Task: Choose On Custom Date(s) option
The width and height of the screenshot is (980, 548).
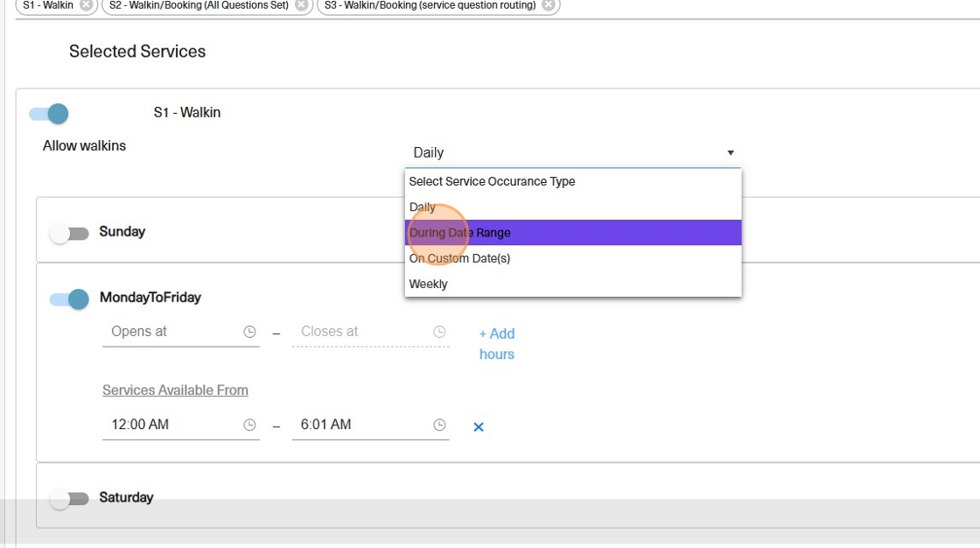Action: point(459,258)
